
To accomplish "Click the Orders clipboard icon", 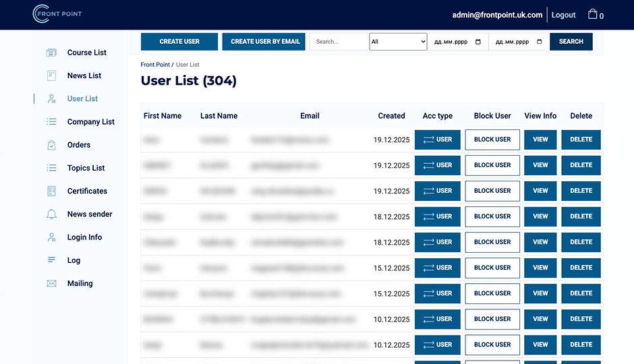I will 51,145.
